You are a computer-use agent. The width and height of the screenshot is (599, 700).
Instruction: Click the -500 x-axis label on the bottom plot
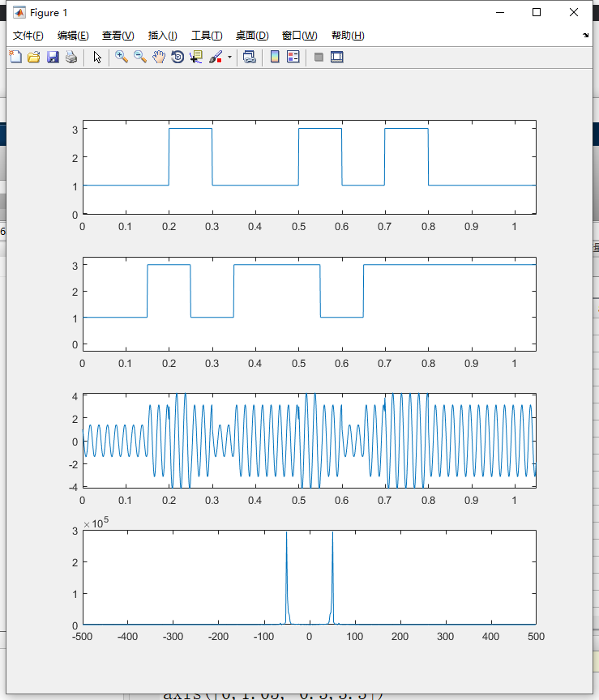(x=83, y=637)
